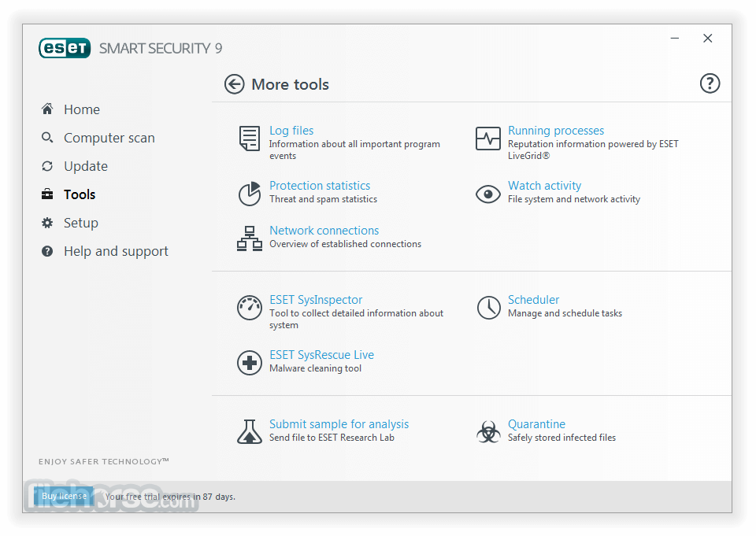
Task: Click the Tools toolbox icon
Action: (47, 194)
